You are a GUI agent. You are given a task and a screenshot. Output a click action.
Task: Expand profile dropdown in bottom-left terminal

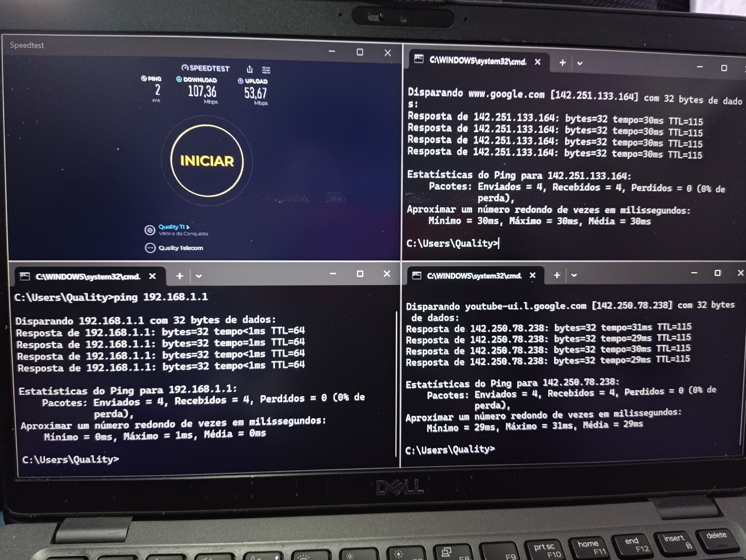199,276
